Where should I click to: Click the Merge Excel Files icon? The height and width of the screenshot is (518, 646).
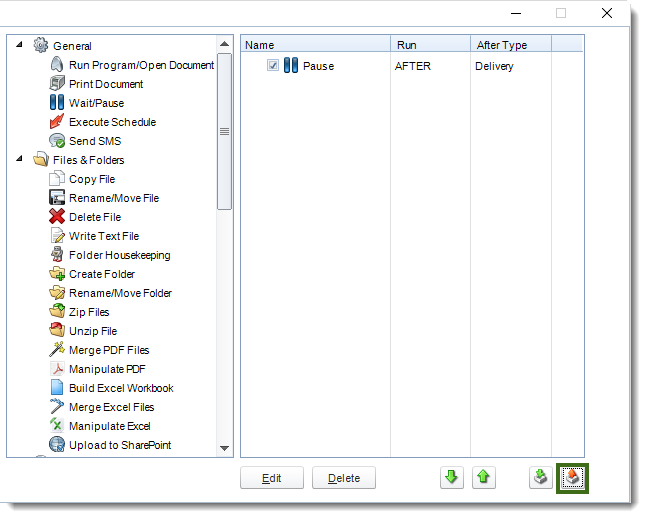tap(57, 406)
